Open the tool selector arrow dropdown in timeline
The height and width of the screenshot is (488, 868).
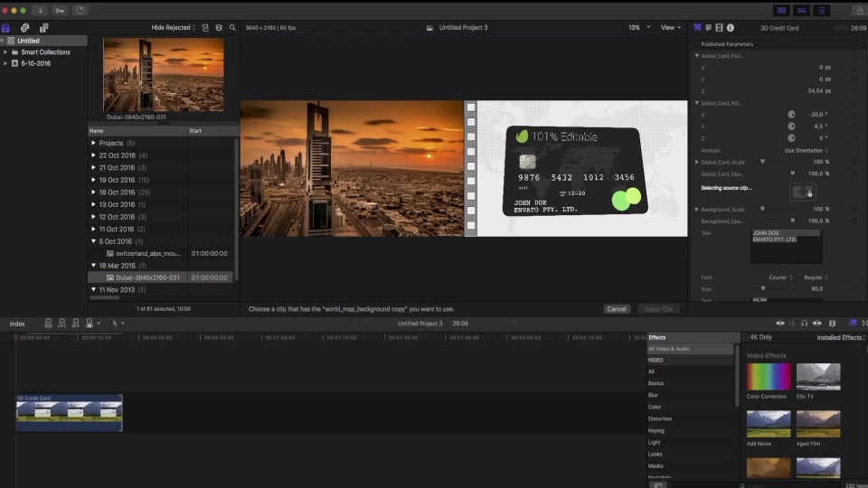click(118, 324)
